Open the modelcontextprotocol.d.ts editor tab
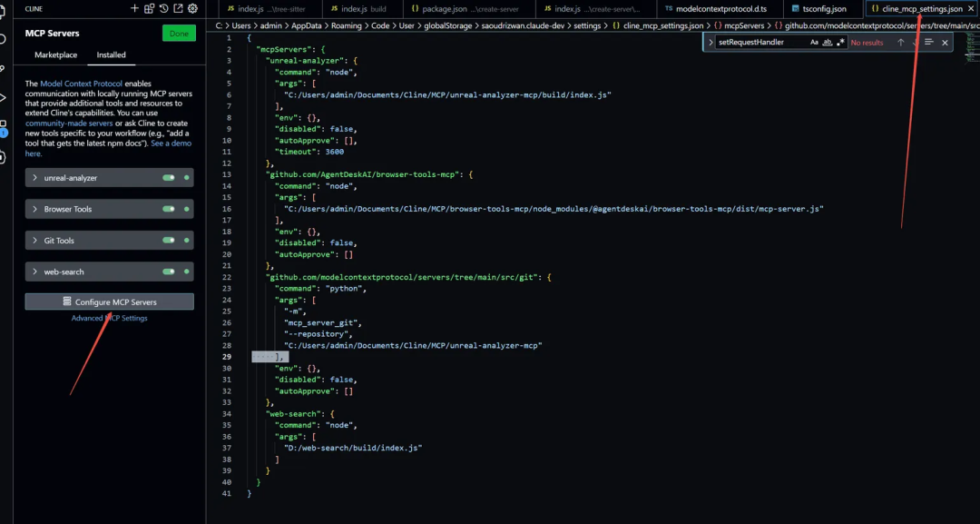The height and width of the screenshot is (524, 980). point(720,9)
